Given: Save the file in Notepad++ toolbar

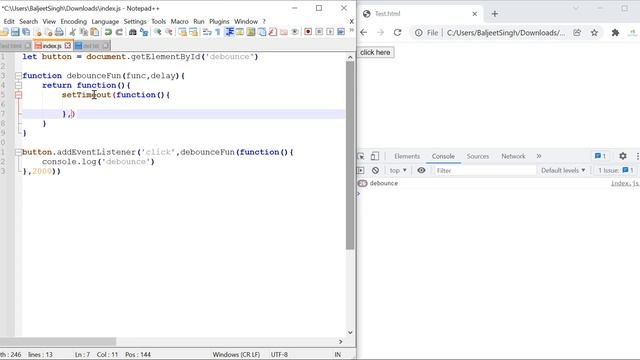Looking at the screenshot, I should pos(15,32).
